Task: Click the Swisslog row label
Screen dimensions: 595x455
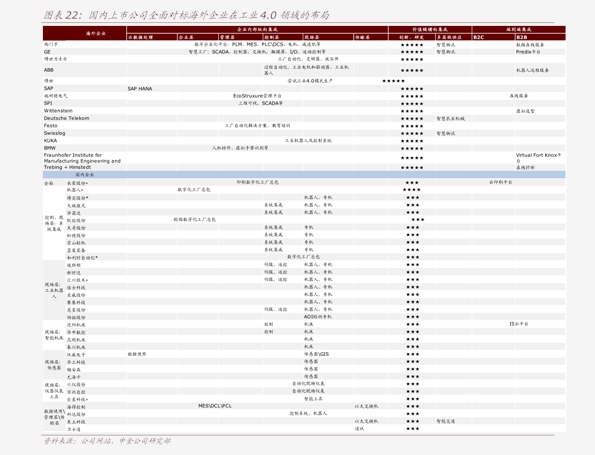Action: pyautogui.click(x=54, y=133)
